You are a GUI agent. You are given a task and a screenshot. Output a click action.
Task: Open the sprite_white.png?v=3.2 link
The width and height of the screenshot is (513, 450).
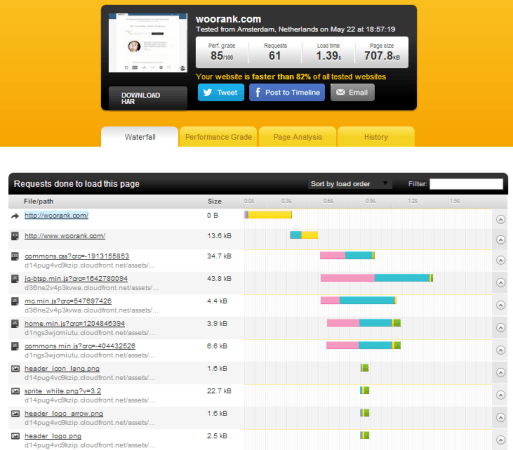pos(63,391)
